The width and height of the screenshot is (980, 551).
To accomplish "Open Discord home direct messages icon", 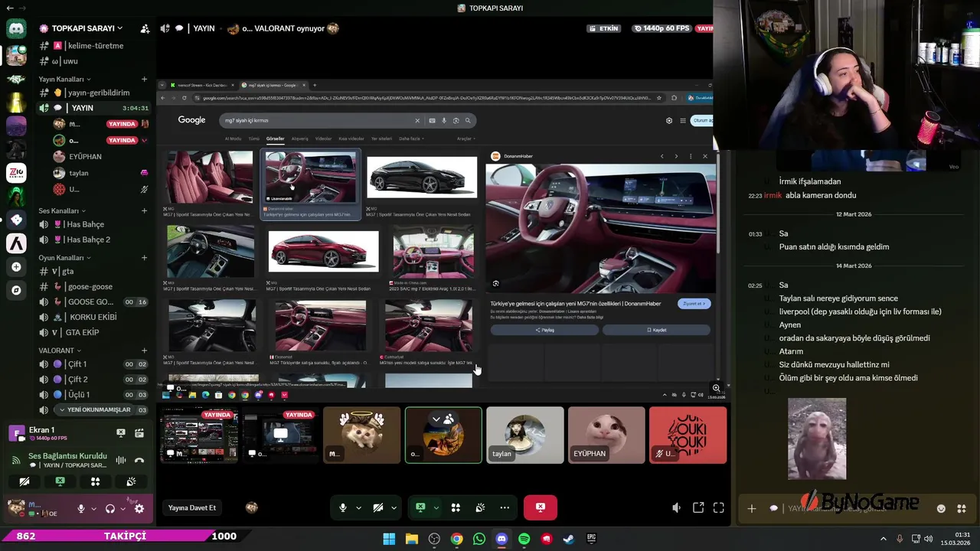I will coord(16,29).
